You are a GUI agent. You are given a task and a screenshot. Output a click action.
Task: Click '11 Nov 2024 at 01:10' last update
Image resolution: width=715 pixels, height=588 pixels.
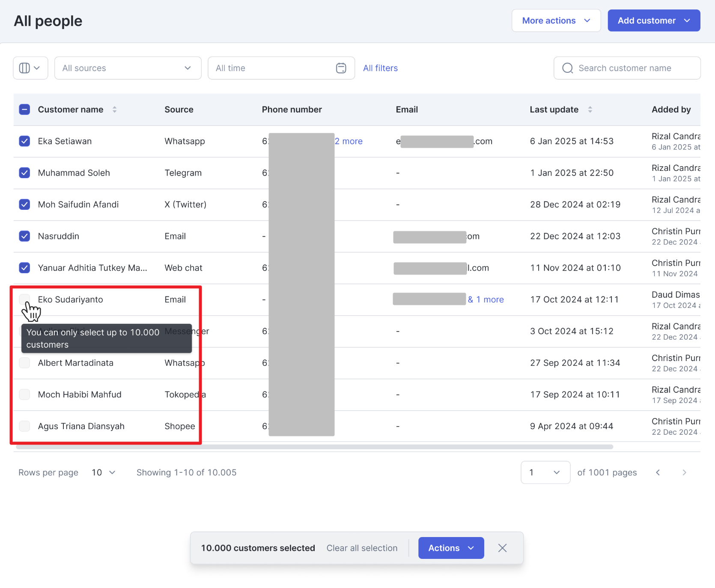(x=575, y=268)
